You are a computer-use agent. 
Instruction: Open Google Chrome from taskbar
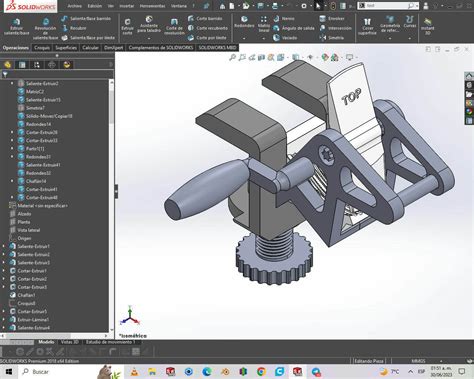click(x=261, y=371)
